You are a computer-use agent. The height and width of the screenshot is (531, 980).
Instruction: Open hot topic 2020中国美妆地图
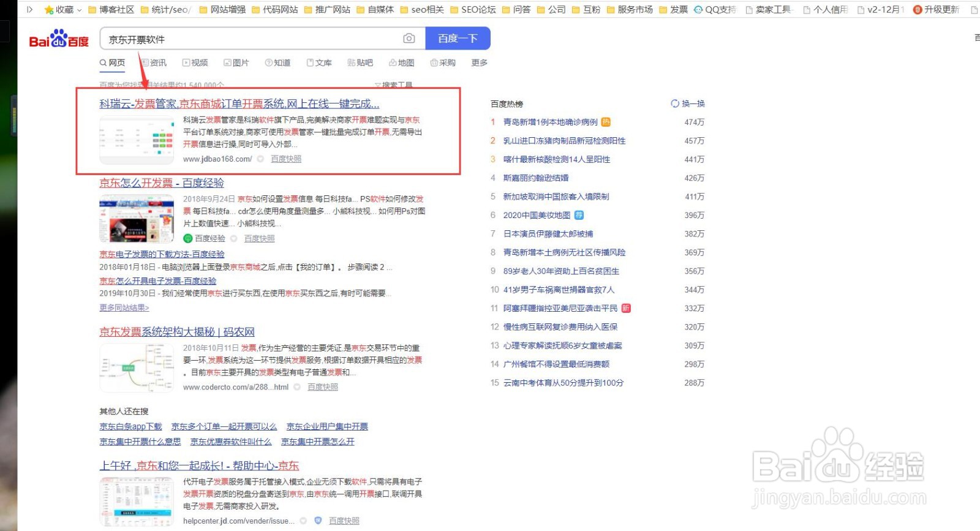pos(537,216)
